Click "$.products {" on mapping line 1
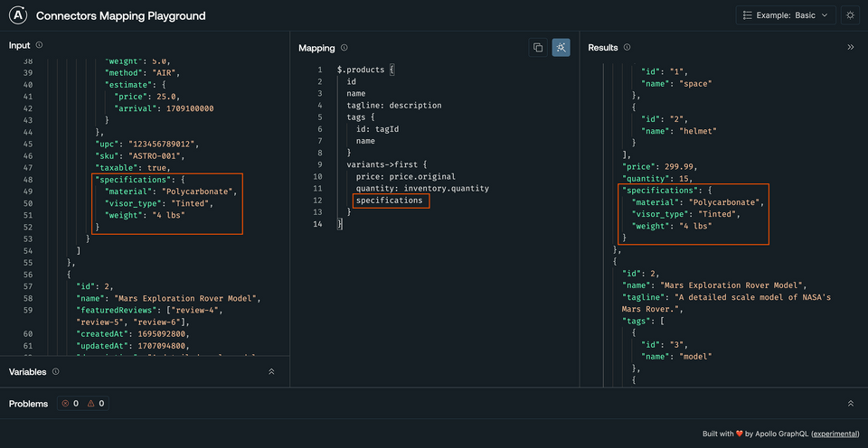The image size is (868, 448). click(365, 70)
